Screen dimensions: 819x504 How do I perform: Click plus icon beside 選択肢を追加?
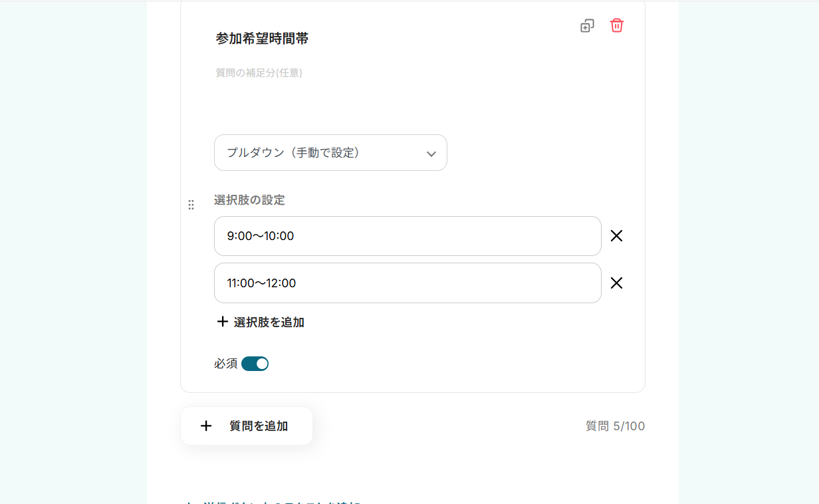click(223, 322)
